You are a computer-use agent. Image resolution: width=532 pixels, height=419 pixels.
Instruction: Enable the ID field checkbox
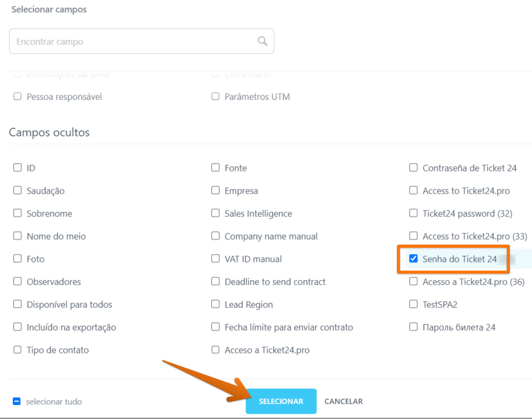[17, 168]
